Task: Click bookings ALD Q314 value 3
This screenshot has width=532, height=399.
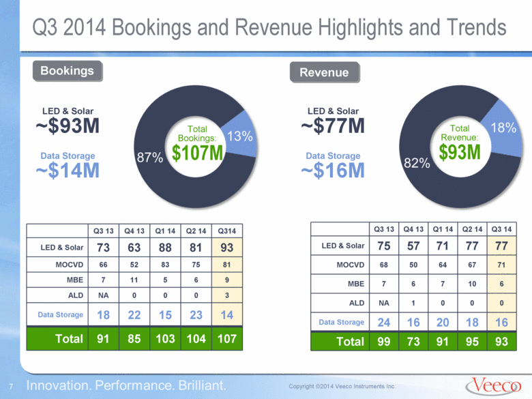Action: pos(227,295)
